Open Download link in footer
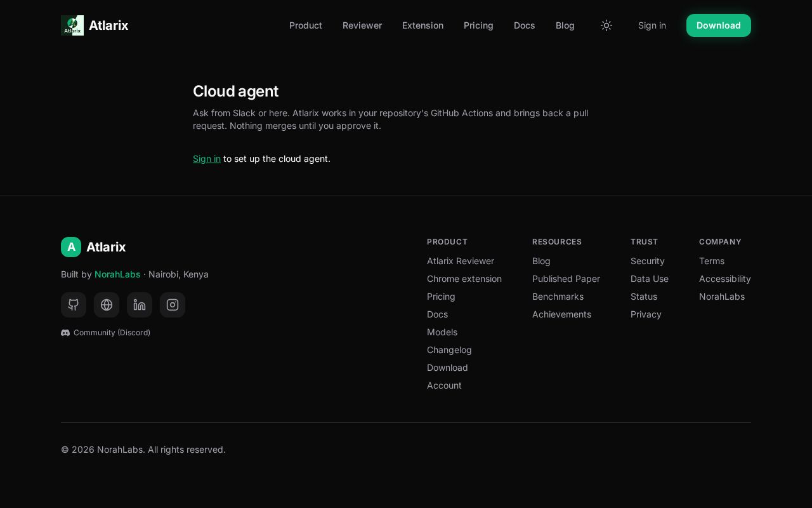The width and height of the screenshot is (812, 508). [x=447, y=368]
